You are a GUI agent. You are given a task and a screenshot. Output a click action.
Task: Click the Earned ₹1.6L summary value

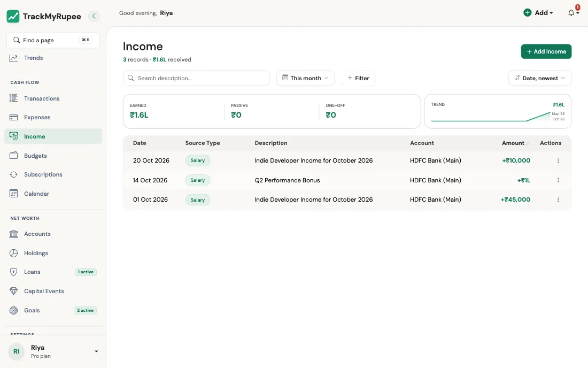click(x=139, y=115)
